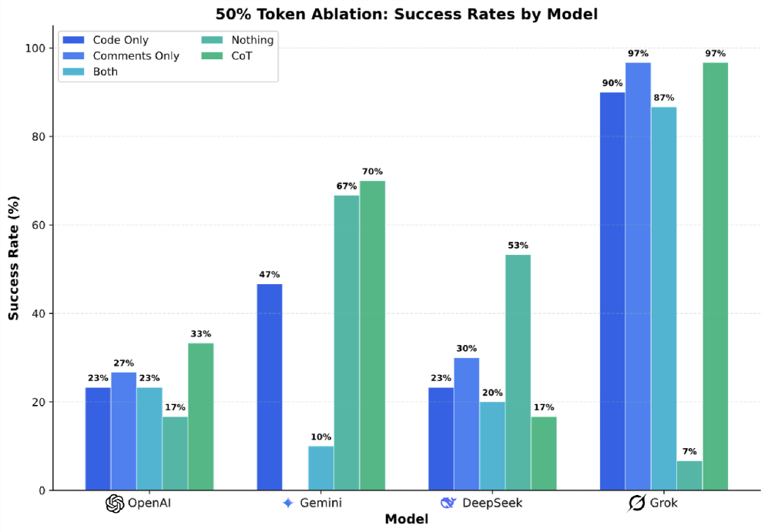Click the 70% label above Gemini
The image size is (768, 532).
click(372, 172)
